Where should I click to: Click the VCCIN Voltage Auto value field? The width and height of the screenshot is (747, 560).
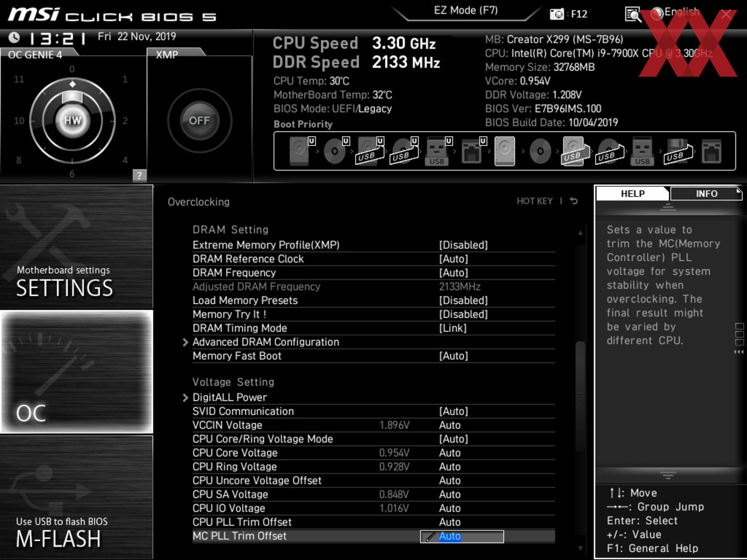coord(449,425)
